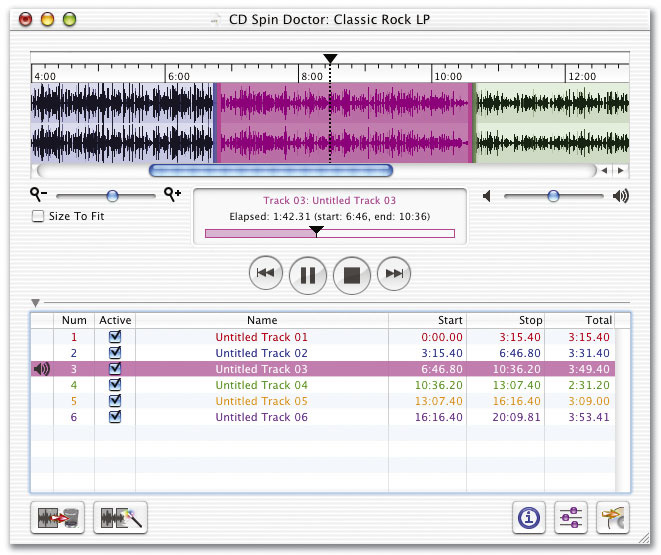Image resolution: width=661 pixels, height=555 pixels.
Task: Skip to the previous track
Action: [266, 273]
